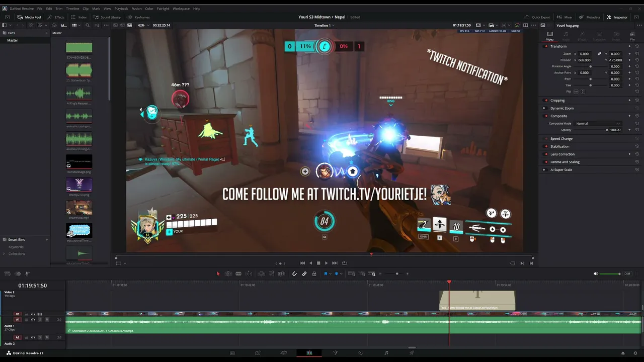Screen dimensions: 644x362
Task: Expand the AI Super Scale section
Action: coord(561,170)
